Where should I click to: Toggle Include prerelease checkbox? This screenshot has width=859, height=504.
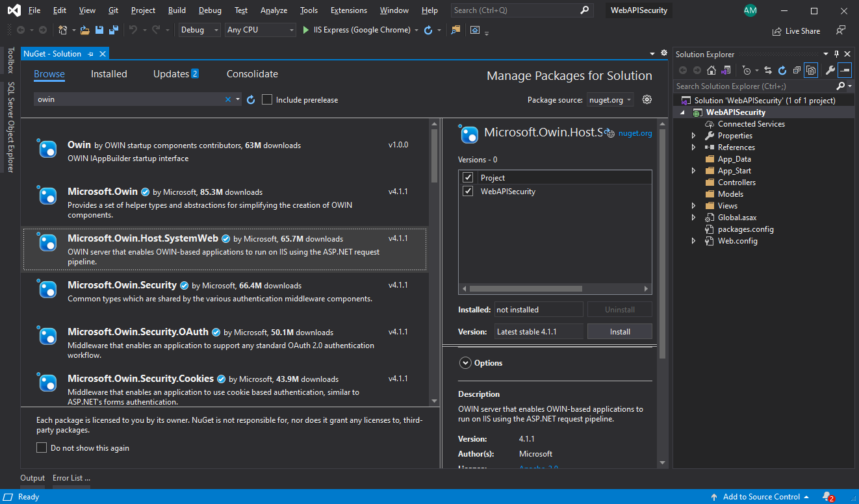click(267, 99)
